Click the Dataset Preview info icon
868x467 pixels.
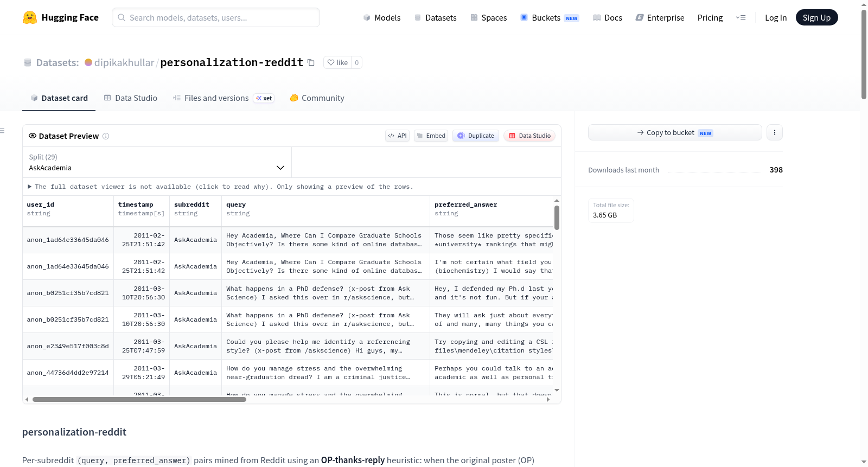click(x=106, y=136)
